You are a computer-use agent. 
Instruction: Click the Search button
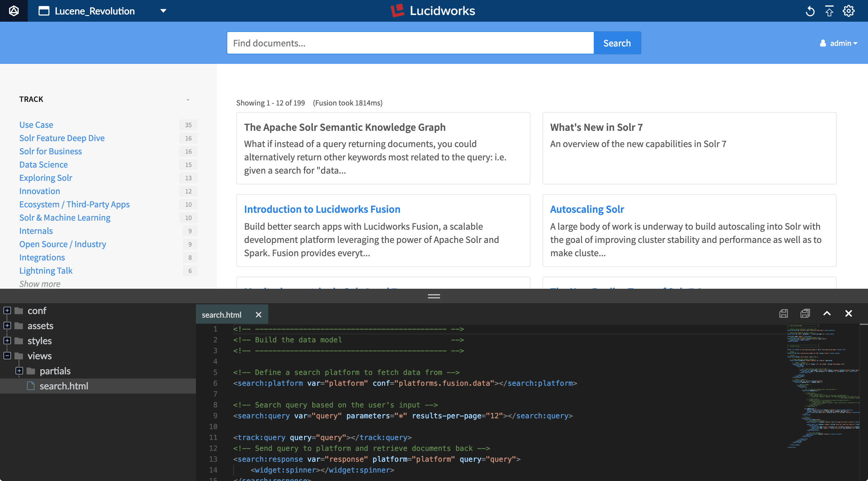click(x=617, y=43)
